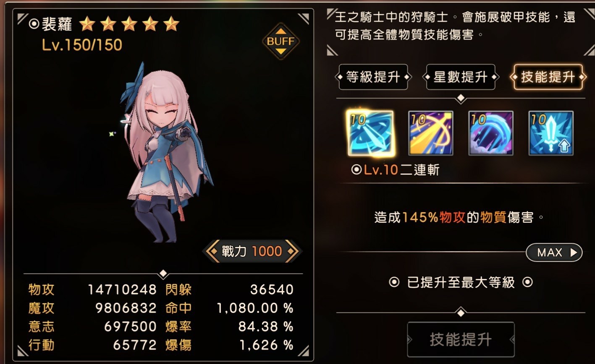The height and width of the screenshot is (364, 595).
Task: Open the 技能提升 tab
Action: [x=548, y=77]
